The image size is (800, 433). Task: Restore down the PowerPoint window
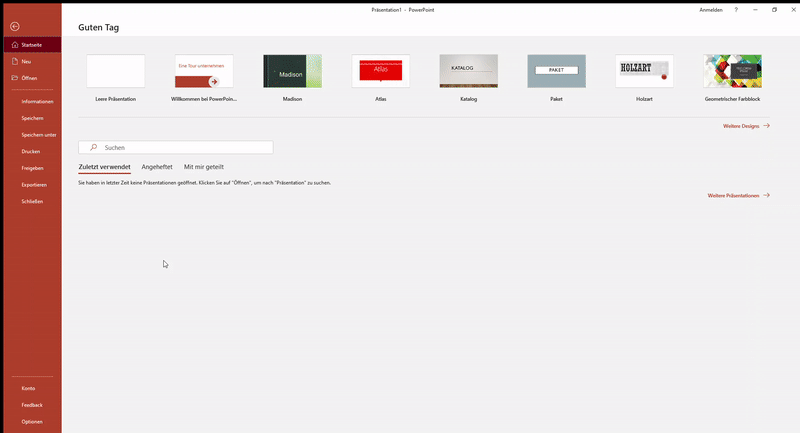click(x=774, y=10)
